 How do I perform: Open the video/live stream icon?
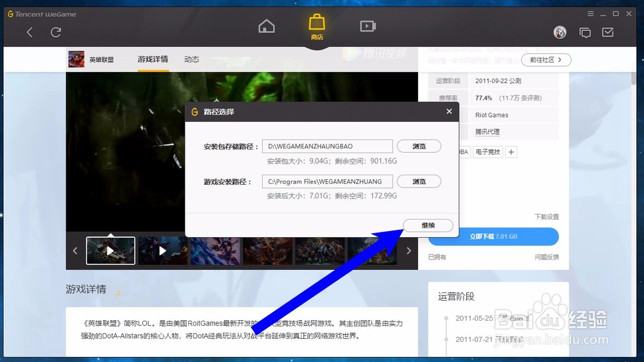click(x=368, y=26)
